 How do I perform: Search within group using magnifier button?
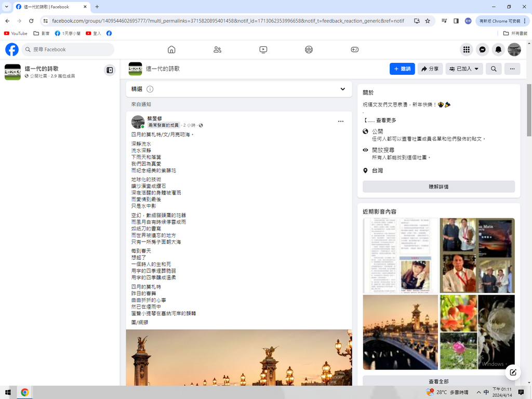pyautogui.click(x=494, y=69)
